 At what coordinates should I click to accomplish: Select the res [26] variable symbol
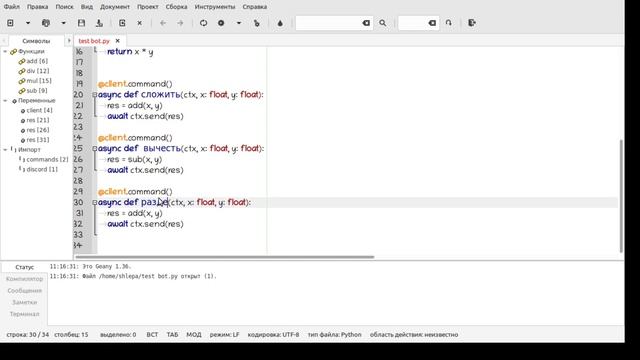click(x=35, y=130)
